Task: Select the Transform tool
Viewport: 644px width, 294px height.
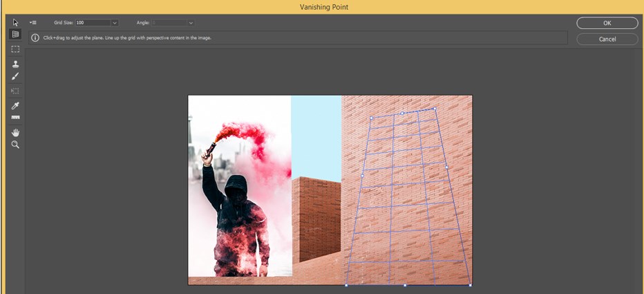Action: [15, 91]
